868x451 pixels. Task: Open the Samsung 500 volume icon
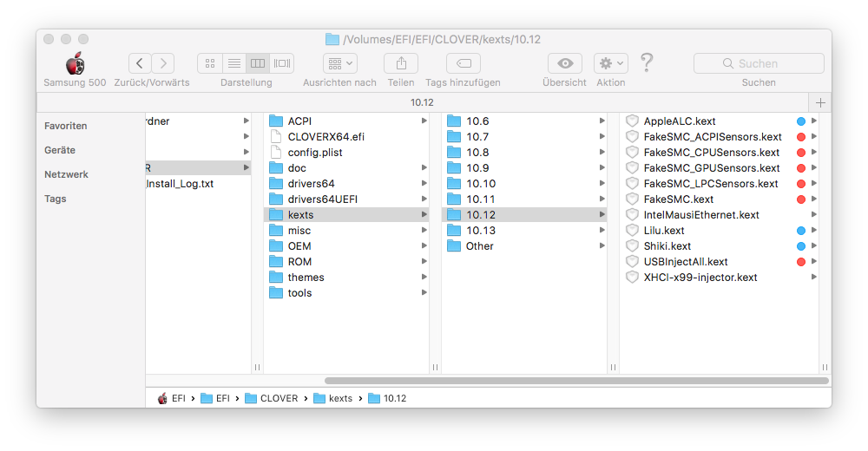(x=75, y=63)
